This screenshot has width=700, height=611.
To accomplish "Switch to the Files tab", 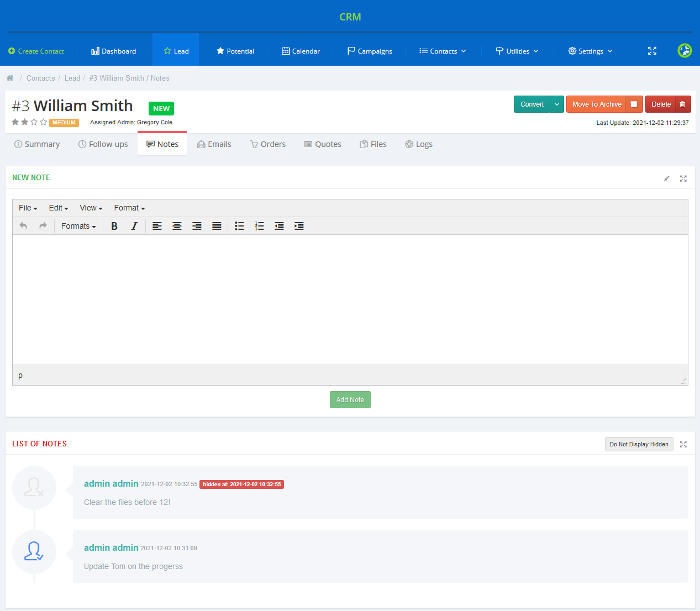I will point(373,144).
